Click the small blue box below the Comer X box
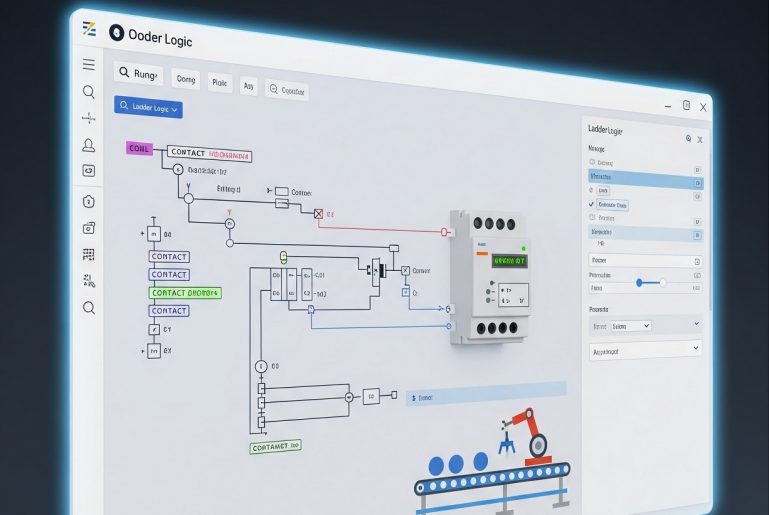 [406, 292]
